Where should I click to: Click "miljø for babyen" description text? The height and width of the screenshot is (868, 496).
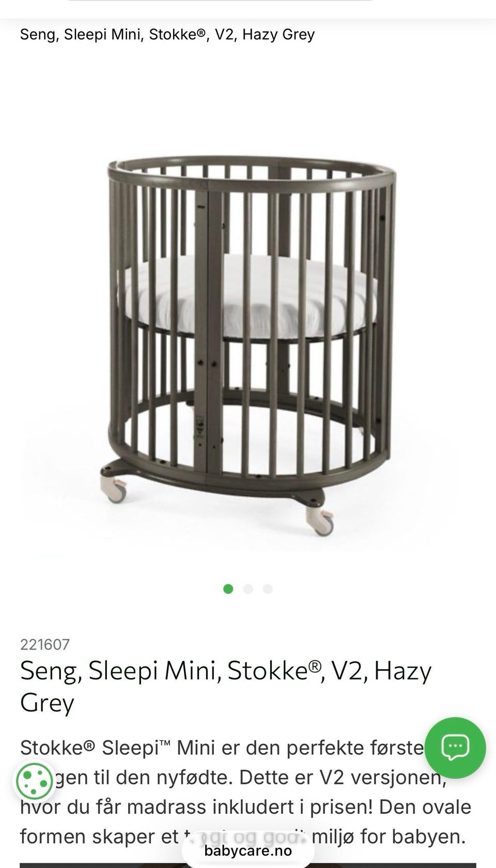click(x=389, y=836)
